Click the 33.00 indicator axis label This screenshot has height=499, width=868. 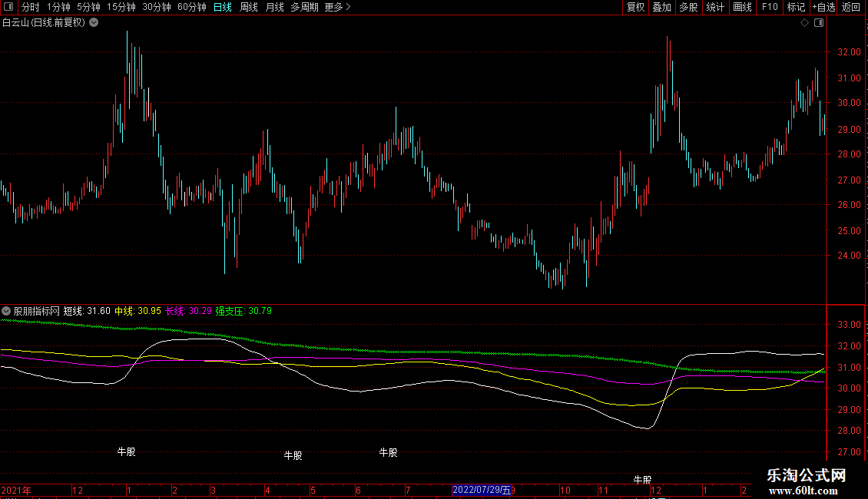tap(849, 325)
